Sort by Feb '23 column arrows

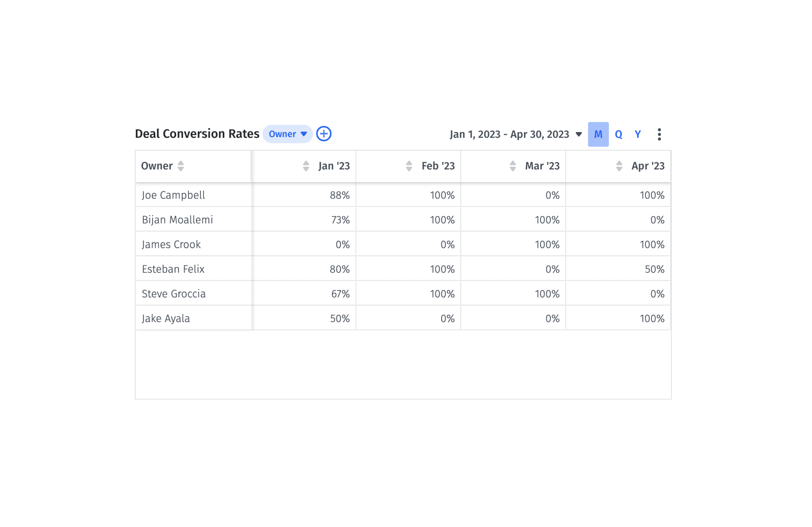409,166
